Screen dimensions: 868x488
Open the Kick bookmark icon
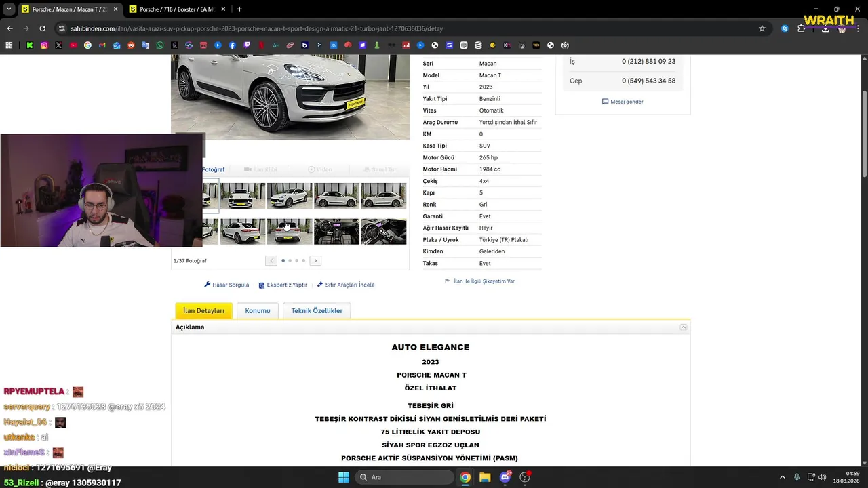pyautogui.click(x=30, y=45)
